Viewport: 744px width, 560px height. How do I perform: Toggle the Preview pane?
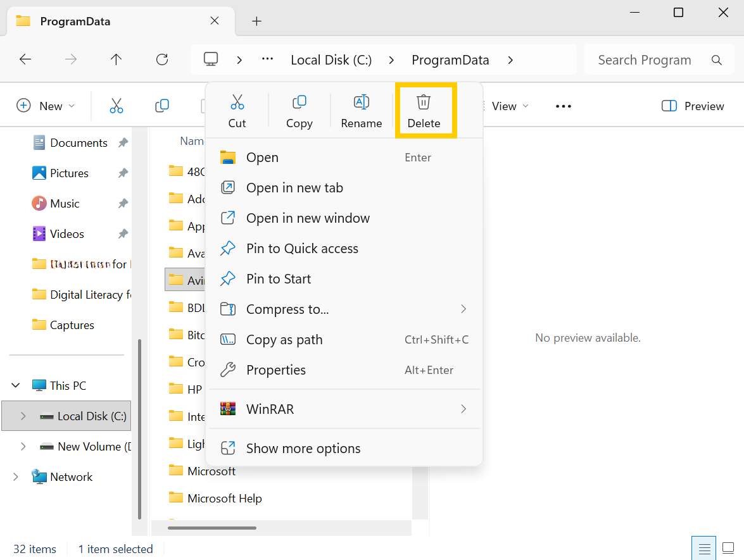point(693,106)
